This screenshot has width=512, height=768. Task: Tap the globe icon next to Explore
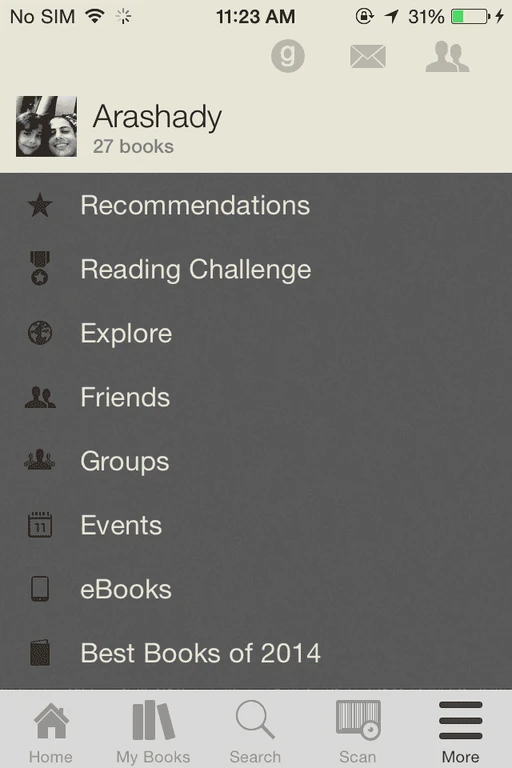coord(40,333)
